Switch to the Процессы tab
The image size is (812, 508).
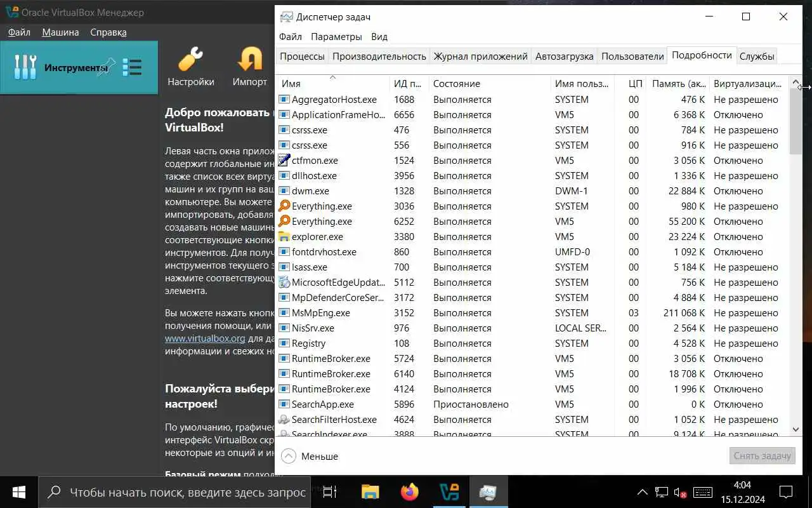click(302, 56)
